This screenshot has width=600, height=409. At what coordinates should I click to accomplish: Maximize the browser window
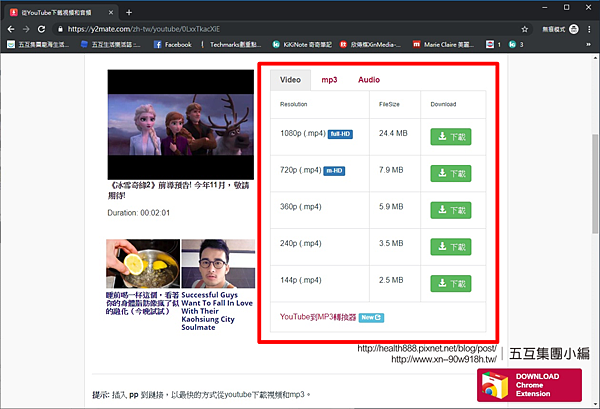pyautogui.click(x=566, y=7)
